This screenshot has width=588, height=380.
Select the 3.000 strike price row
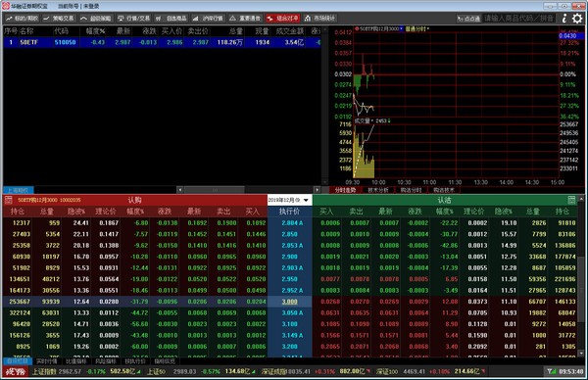click(x=289, y=302)
